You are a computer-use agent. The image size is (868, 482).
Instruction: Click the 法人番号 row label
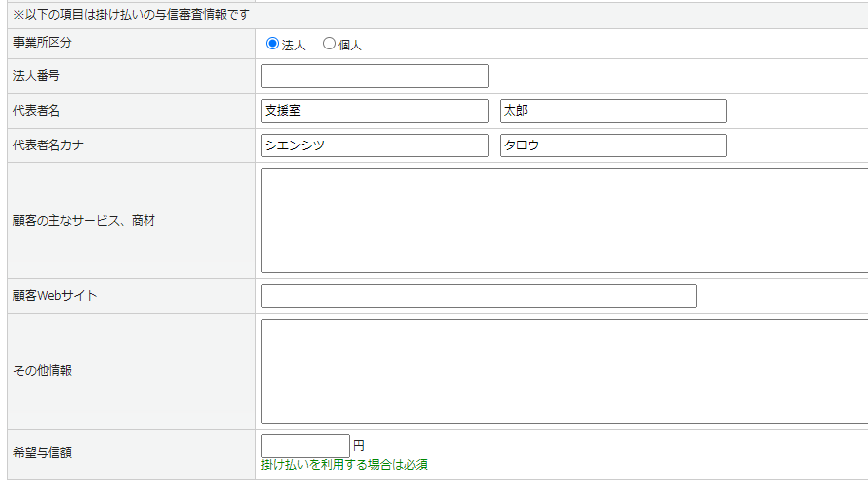point(36,76)
